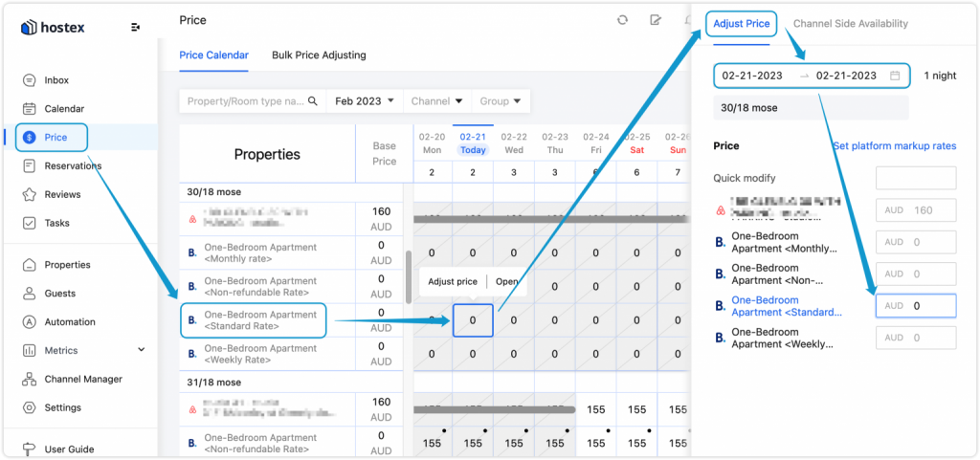
Task: Click Set platform markup rates link
Action: (x=894, y=146)
